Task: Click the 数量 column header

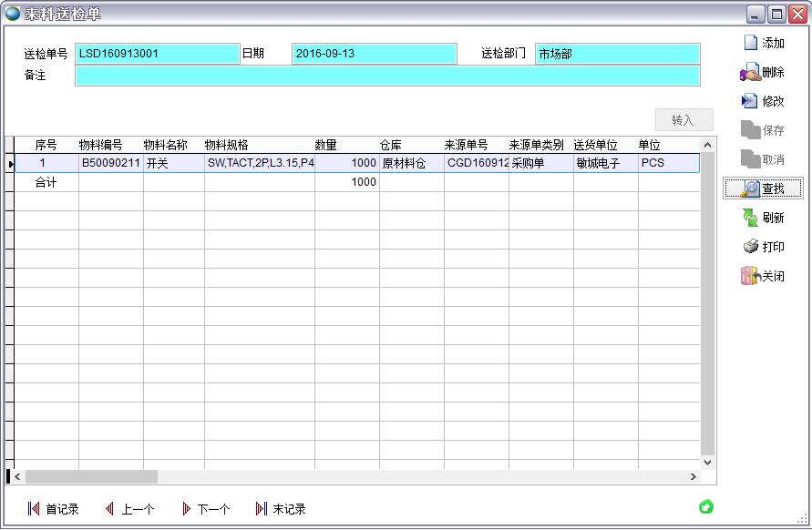Action: tap(325, 145)
